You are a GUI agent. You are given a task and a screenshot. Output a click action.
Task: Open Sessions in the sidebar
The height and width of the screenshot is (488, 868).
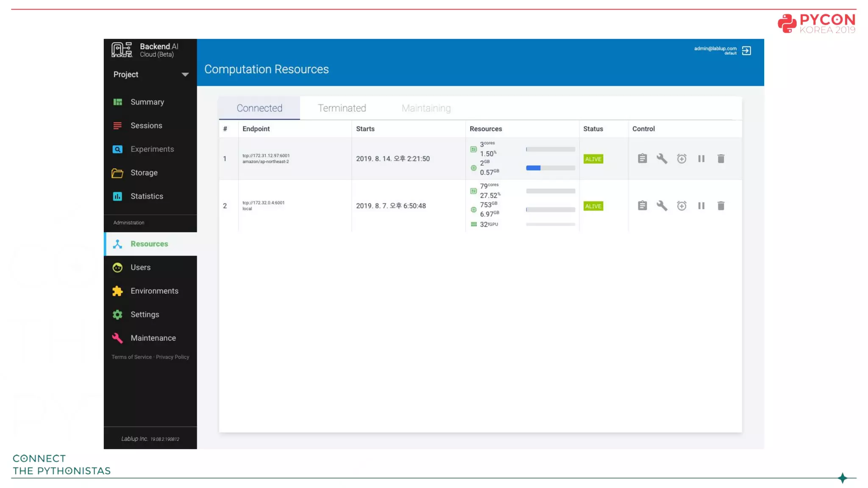click(x=146, y=126)
